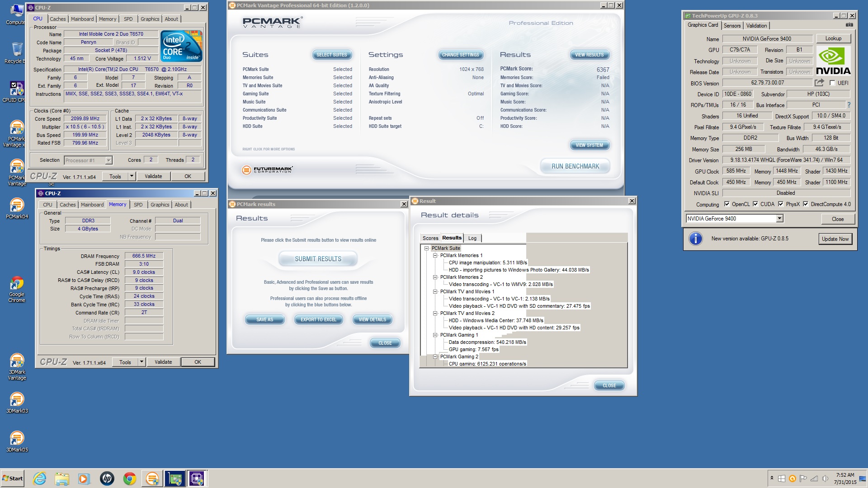The width and height of the screenshot is (868, 488).
Task: Collapse the PCMark Suite tree node
Action: pos(426,248)
